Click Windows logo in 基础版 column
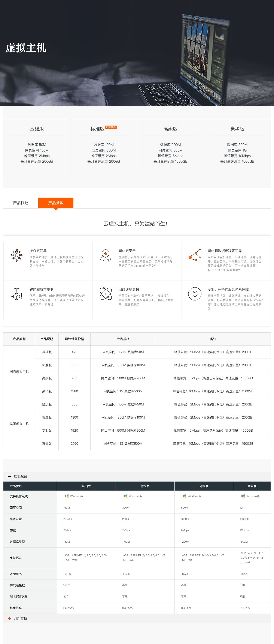Screen dimensions: 274x644 click(67, 496)
